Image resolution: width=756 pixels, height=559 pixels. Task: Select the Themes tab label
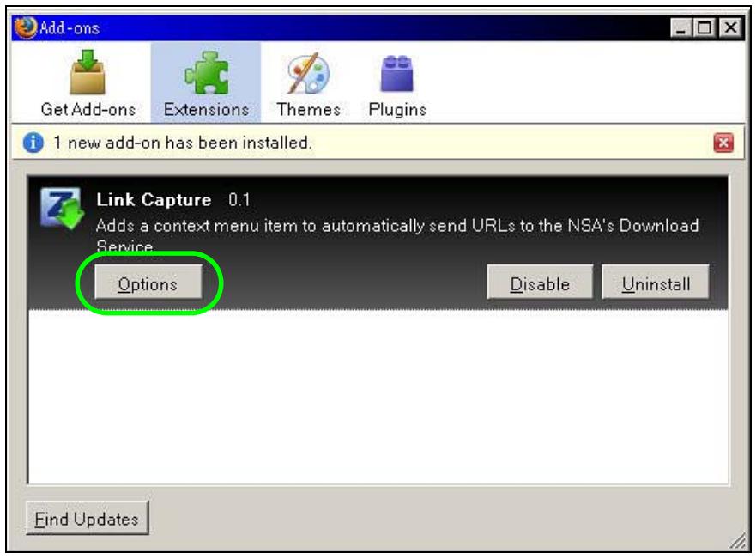(x=309, y=110)
